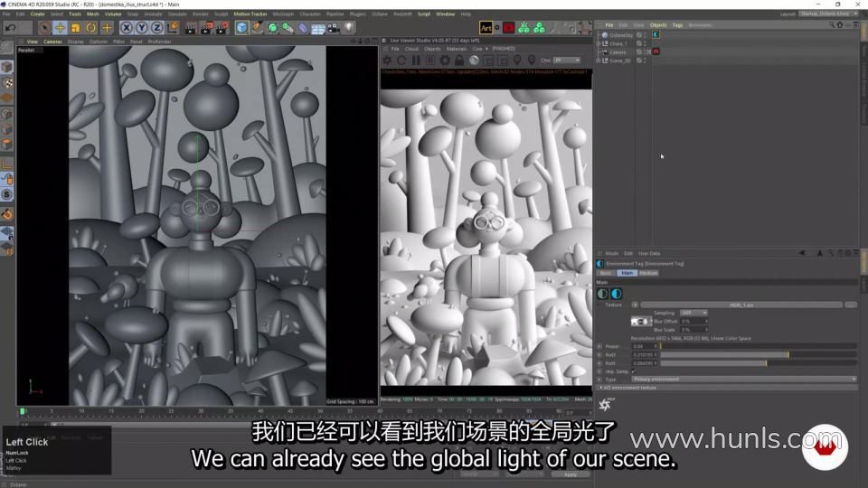Open the Motion Tracker menu
Viewport: 868px width, 488px height.
coord(250,14)
